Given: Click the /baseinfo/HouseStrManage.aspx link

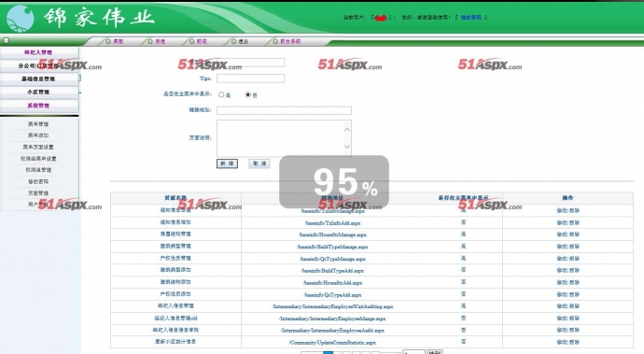Looking at the screenshot, I should coord(332,234).
